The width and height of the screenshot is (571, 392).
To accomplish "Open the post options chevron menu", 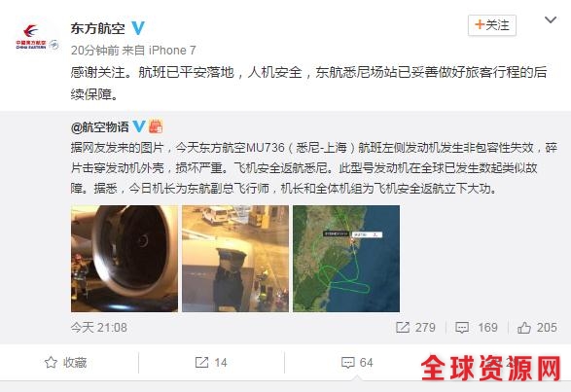I will tap(551, 19).
